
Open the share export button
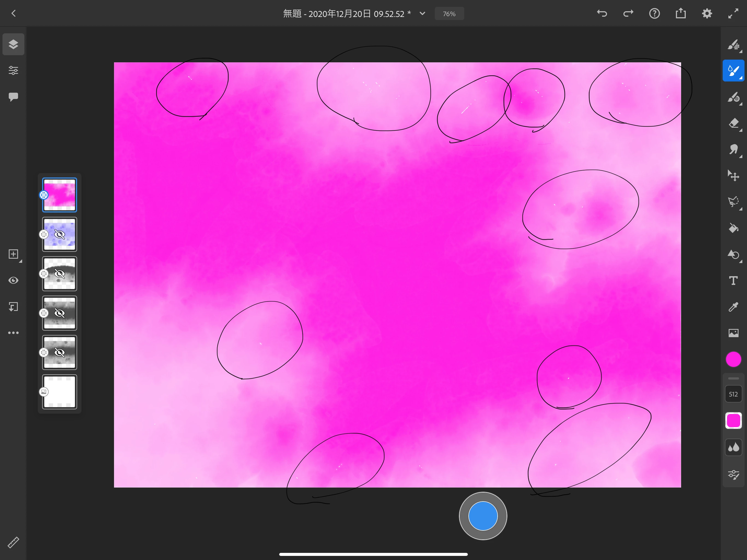point(681,13)
